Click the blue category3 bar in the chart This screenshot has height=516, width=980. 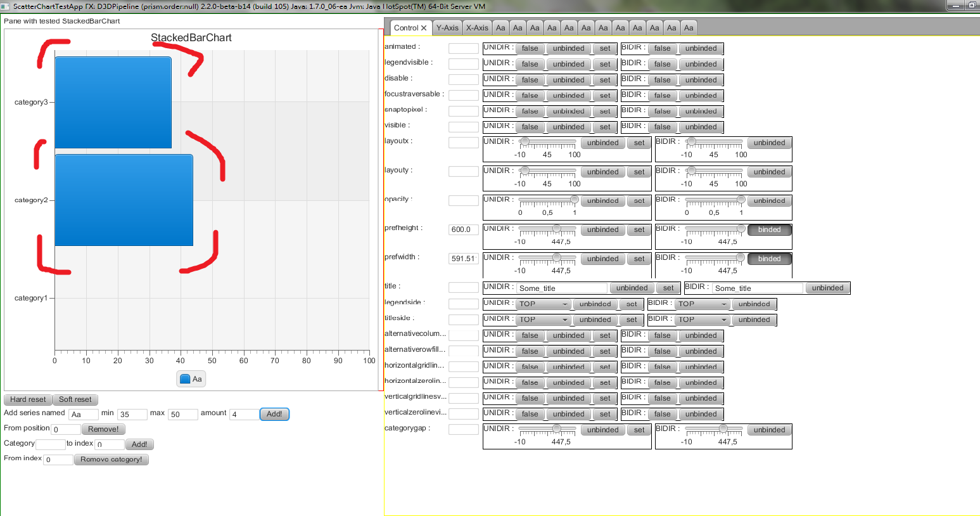pos(113,103)
